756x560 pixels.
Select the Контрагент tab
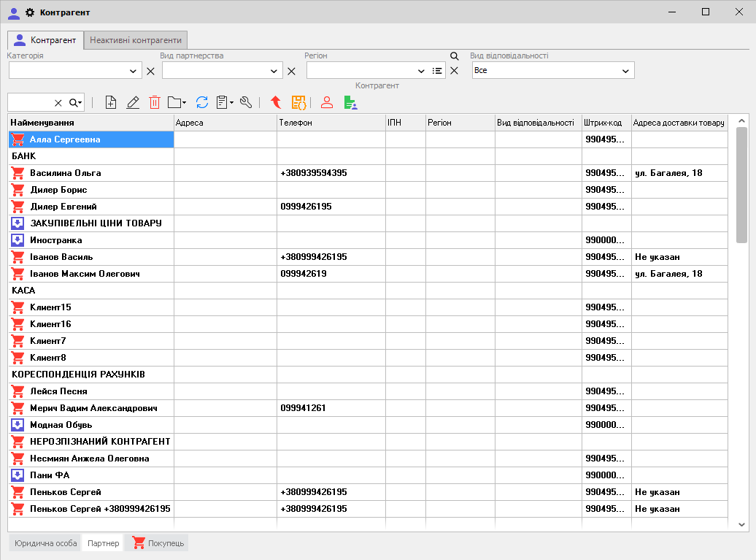pyautogui.click(x=45, y=40)
